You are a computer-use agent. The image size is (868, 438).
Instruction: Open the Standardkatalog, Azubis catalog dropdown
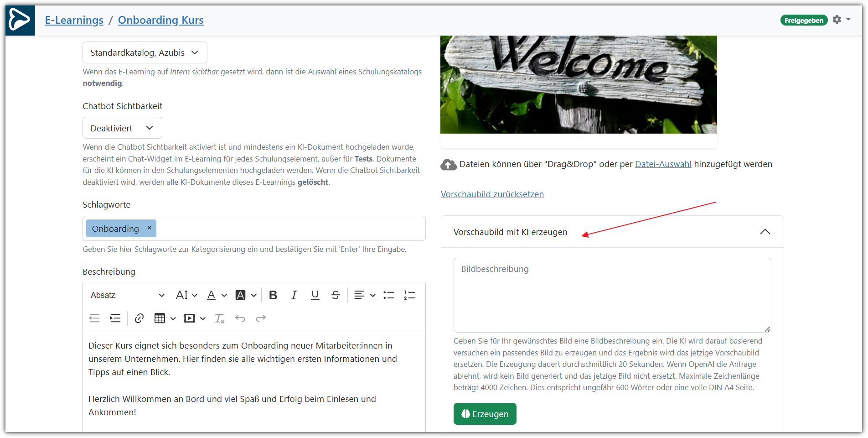click(145, 53)
